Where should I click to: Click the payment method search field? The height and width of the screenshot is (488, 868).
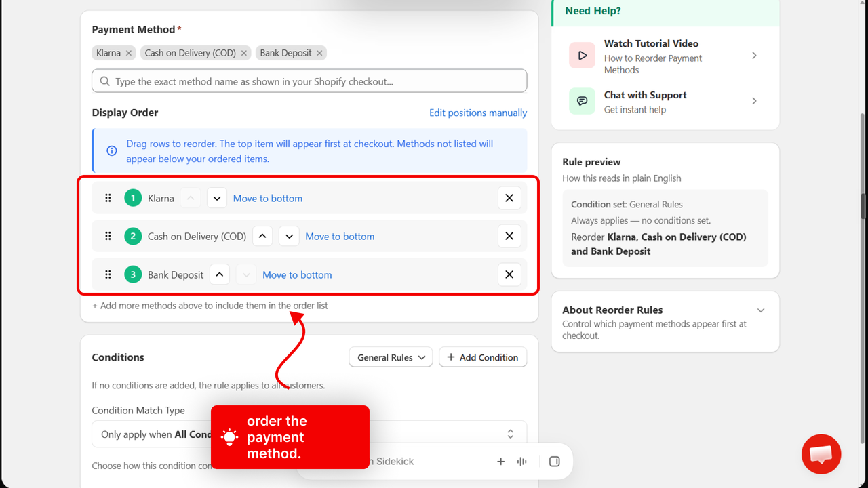pos(309,81)
